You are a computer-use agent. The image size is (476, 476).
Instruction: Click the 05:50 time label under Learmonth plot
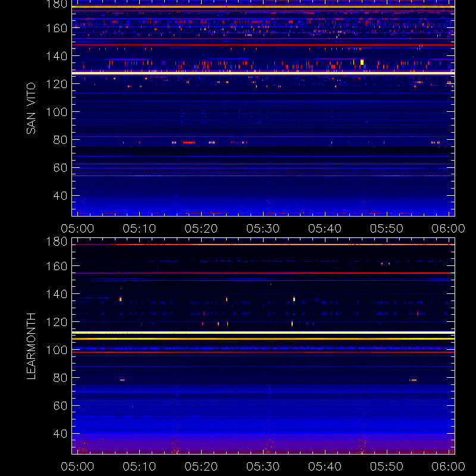(387, 466)
